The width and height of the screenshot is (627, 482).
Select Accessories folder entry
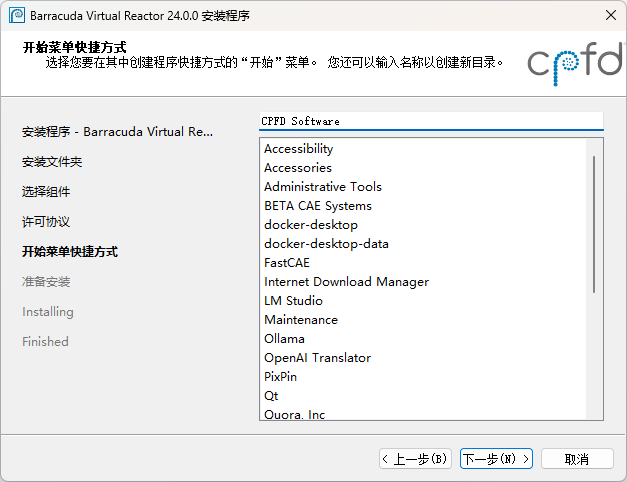298,168
